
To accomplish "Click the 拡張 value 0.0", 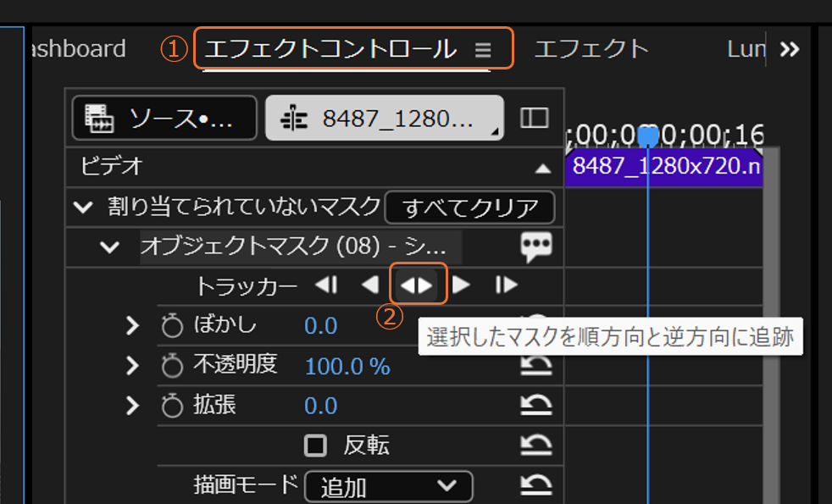I will point(320,407).
